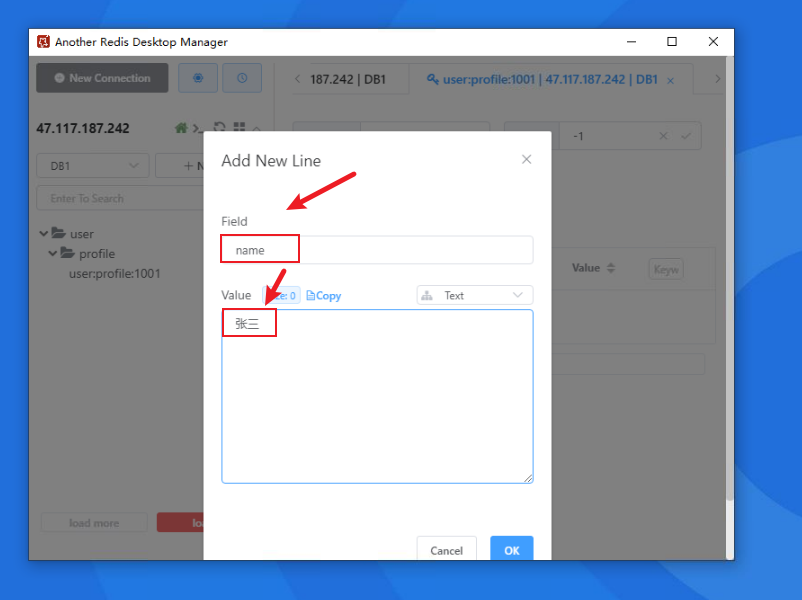This screenshot has height=600, width=802.
Task: Maximize the Redis Desktop Manager window
Action: pos(672,42)
